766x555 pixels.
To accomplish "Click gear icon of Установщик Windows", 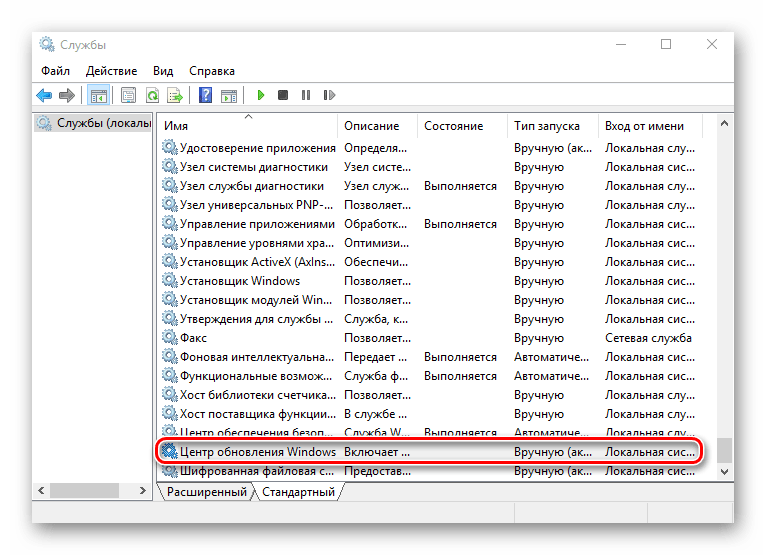I will point(170,280).
